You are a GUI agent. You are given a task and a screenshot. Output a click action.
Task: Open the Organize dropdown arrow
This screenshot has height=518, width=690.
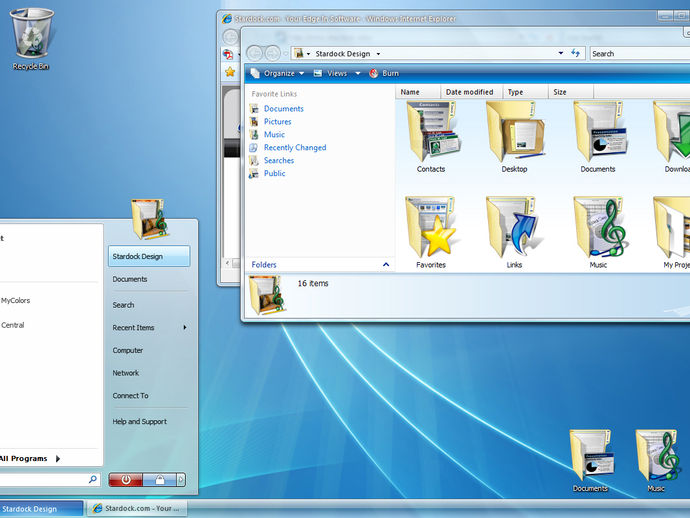coord(301,73)
